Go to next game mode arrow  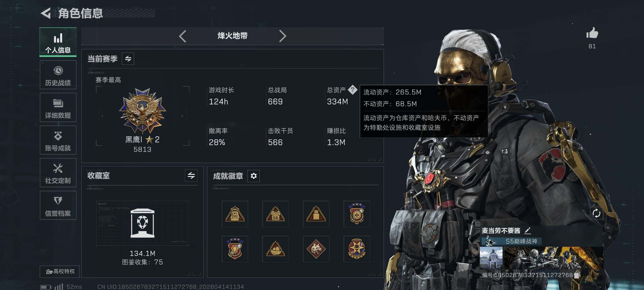[283, 36]
